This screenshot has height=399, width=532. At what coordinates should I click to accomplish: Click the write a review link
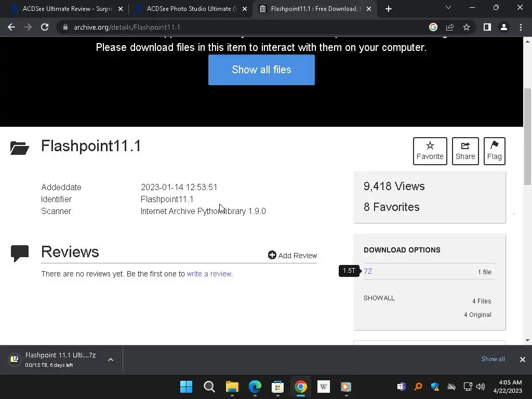tap(209, 274)
